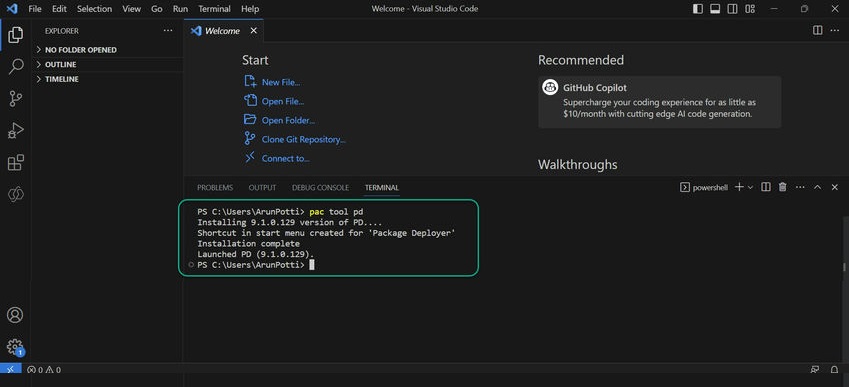Expand the Outline section
849x387 pixels.
[107, 64]
